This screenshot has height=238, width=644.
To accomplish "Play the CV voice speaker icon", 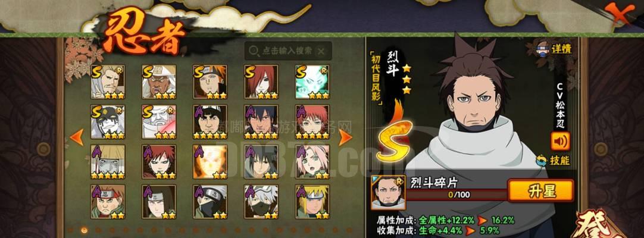I will pos(560,141).
